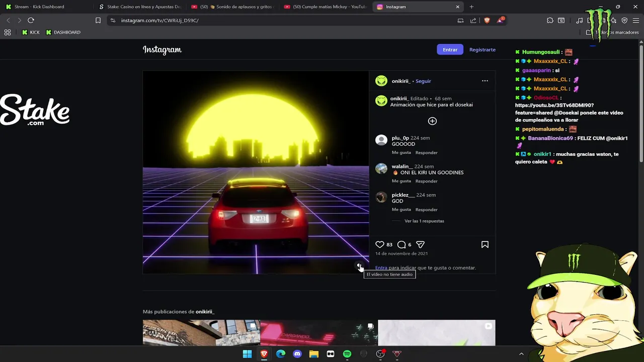Open the white post thumbnail on right
644x362 pixels.
pyautogui.click(x=437, y=333)
